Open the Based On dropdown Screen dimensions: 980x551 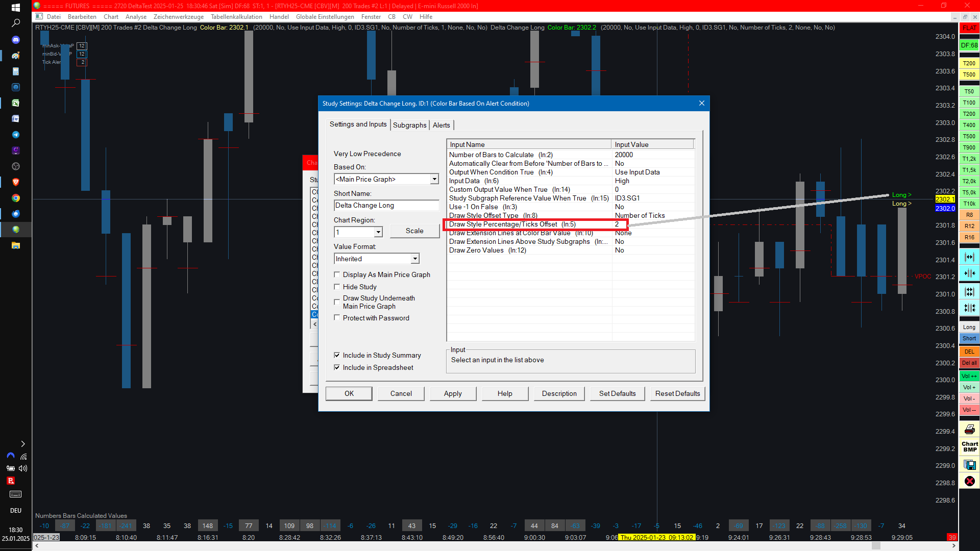[x=434, y=179]
